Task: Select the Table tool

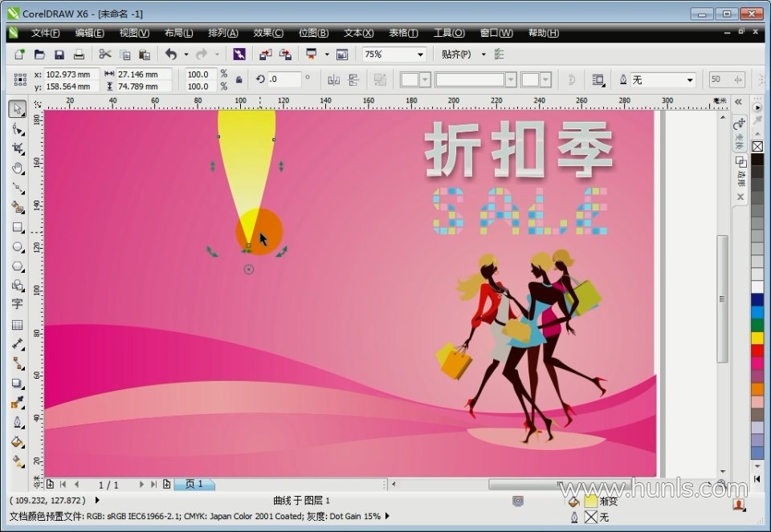Action: point(17,325)
